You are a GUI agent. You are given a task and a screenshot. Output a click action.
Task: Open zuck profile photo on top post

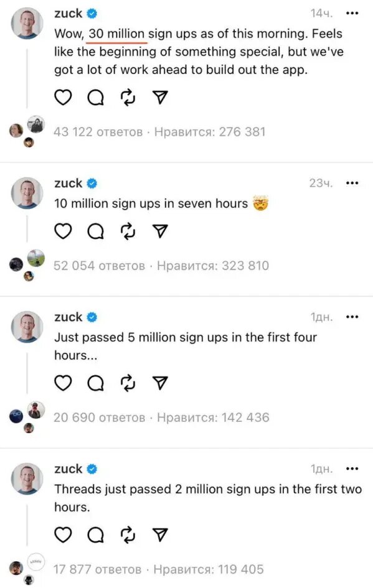click(x=27, y=23)
